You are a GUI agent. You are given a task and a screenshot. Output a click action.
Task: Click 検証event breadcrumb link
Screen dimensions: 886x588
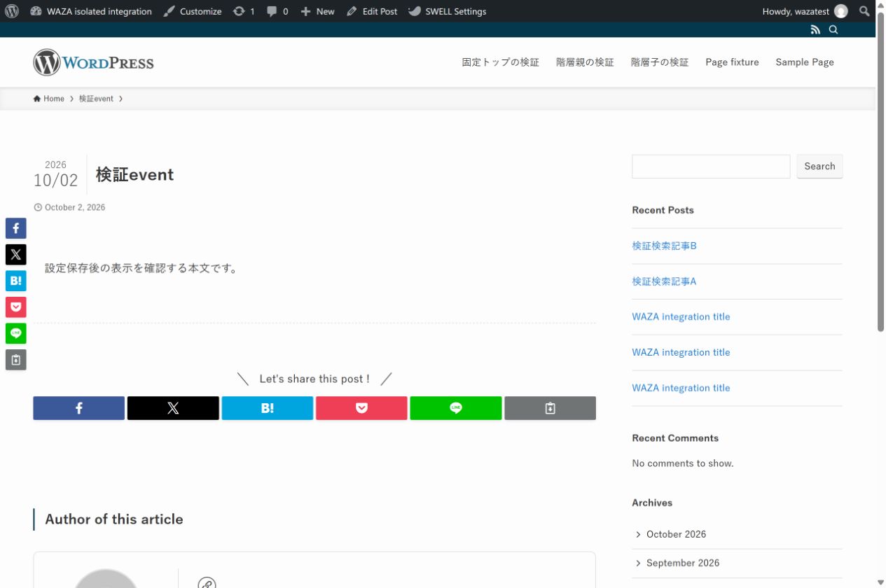[96, 99]
